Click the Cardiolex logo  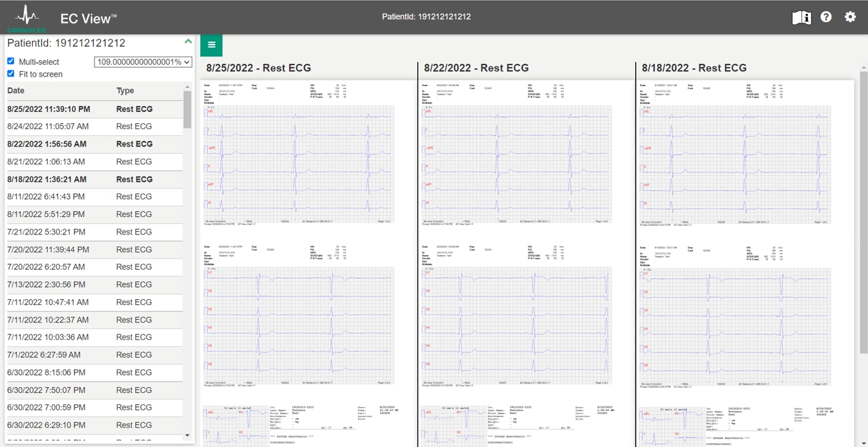click(27, 18)
